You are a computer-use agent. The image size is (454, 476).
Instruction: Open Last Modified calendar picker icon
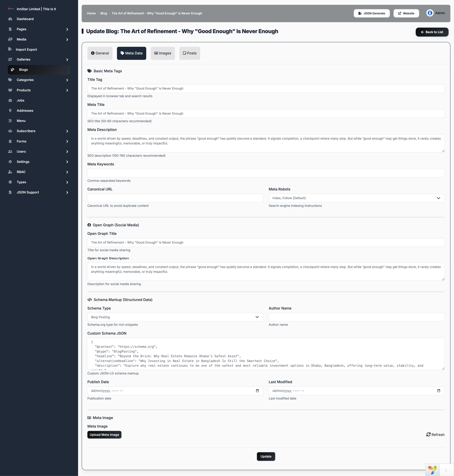(x=439, y=391)
